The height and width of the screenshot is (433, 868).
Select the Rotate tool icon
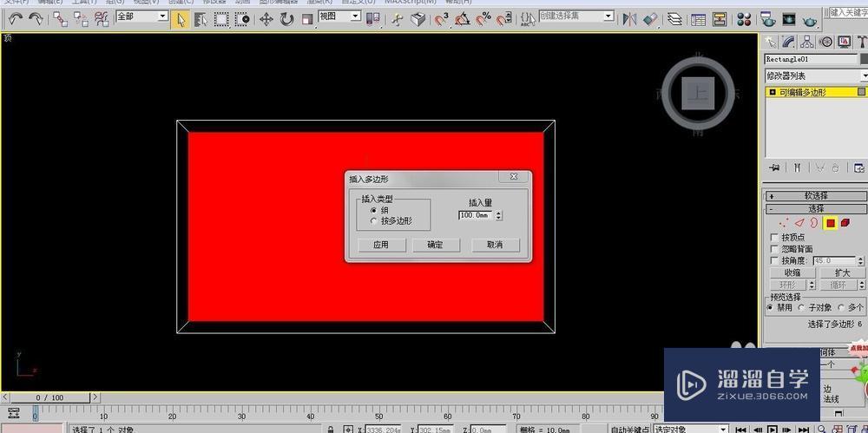point(286,20)
